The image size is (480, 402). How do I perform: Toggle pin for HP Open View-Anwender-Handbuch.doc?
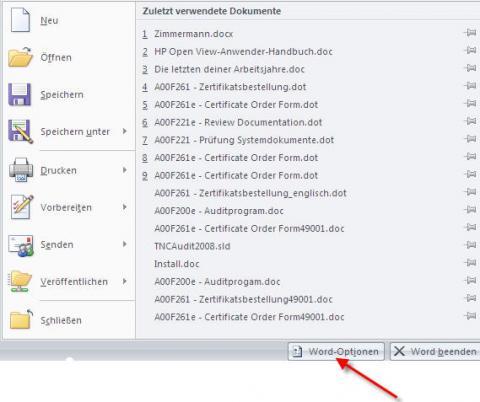pos(470,50)
